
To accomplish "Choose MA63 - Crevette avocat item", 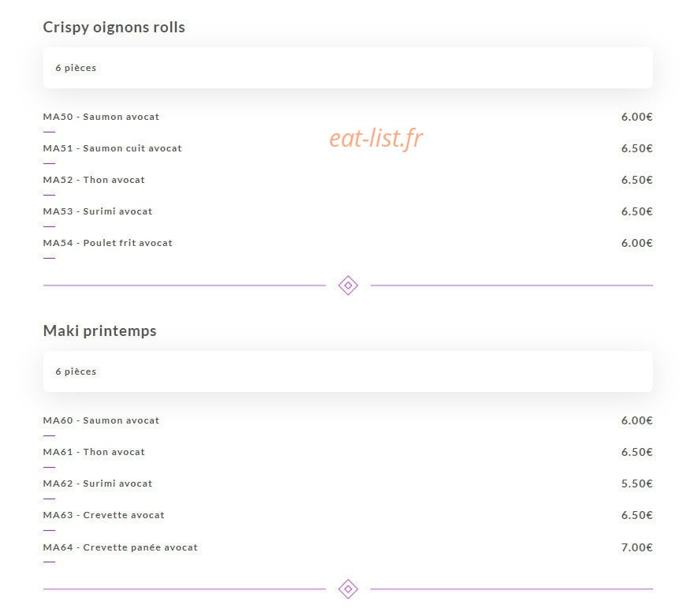I will coord(103,515).
